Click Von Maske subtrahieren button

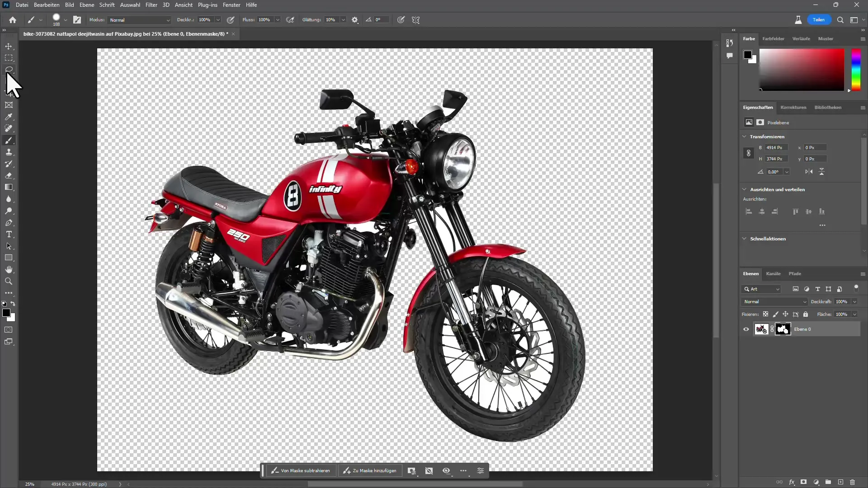[x=299, y=471]
